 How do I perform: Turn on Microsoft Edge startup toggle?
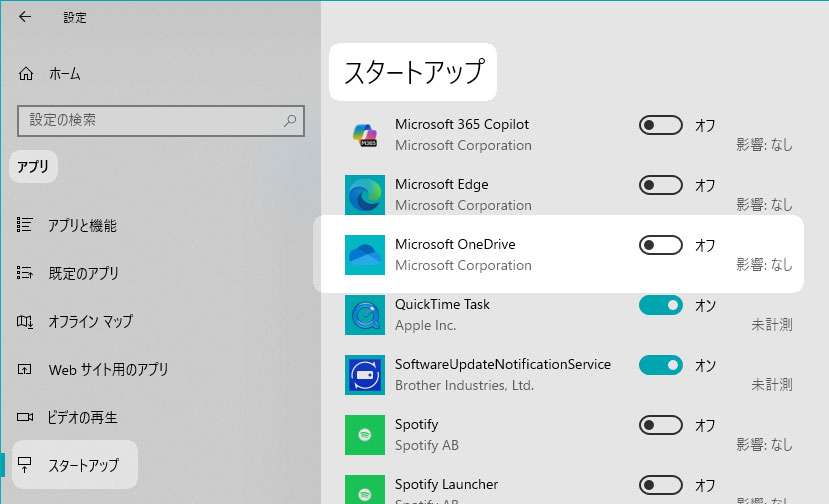(x=660, y=185)
